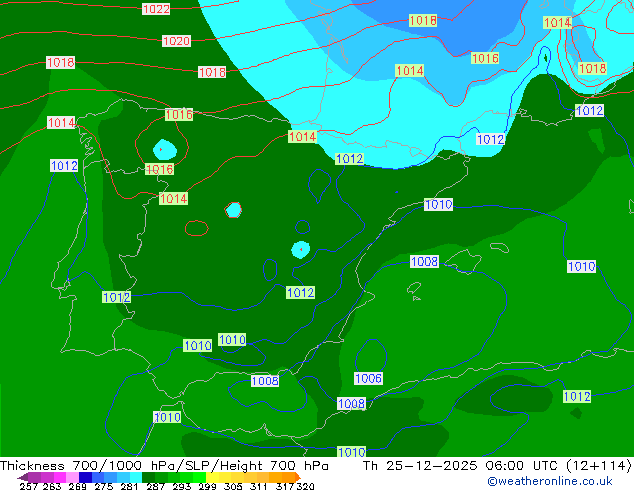
Task: Pick the bright lime green legend swatch
Action: tap(199, 477)
